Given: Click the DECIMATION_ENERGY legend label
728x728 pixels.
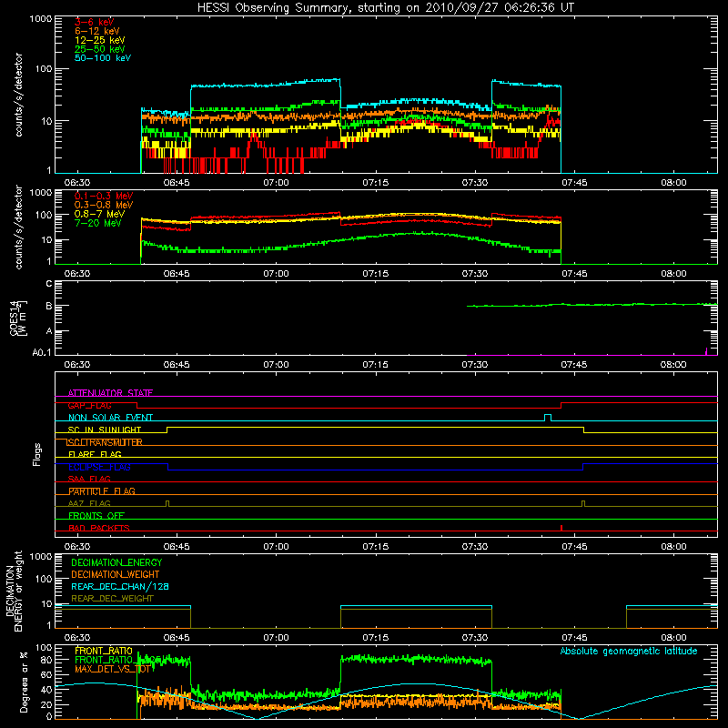Looking at the screenshot, I should tap(116, 562).
